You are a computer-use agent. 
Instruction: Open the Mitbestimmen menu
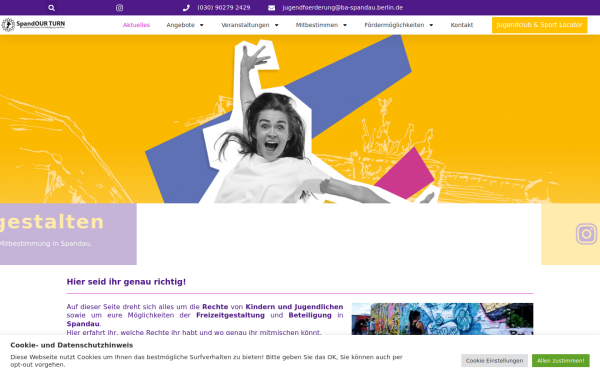click(316, 25)
